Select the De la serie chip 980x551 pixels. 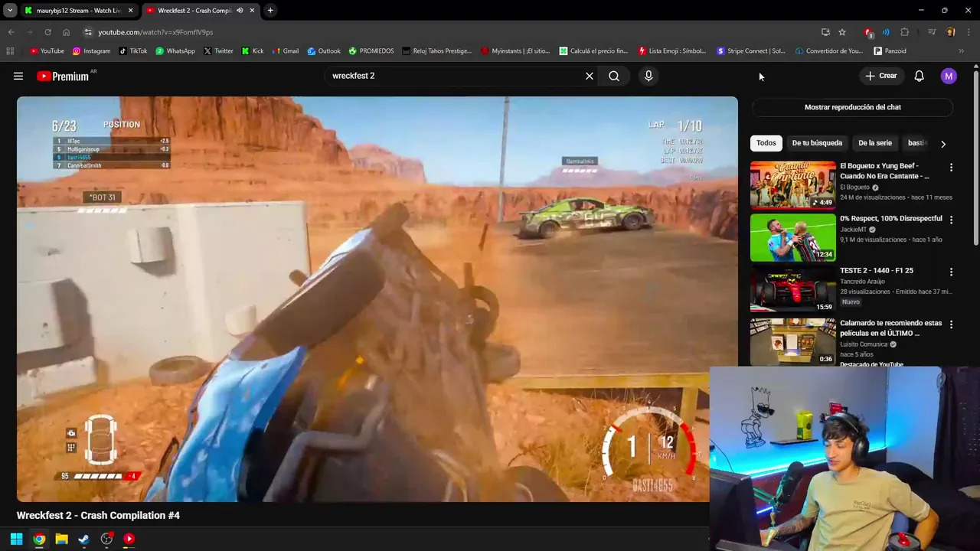[875, 143]
